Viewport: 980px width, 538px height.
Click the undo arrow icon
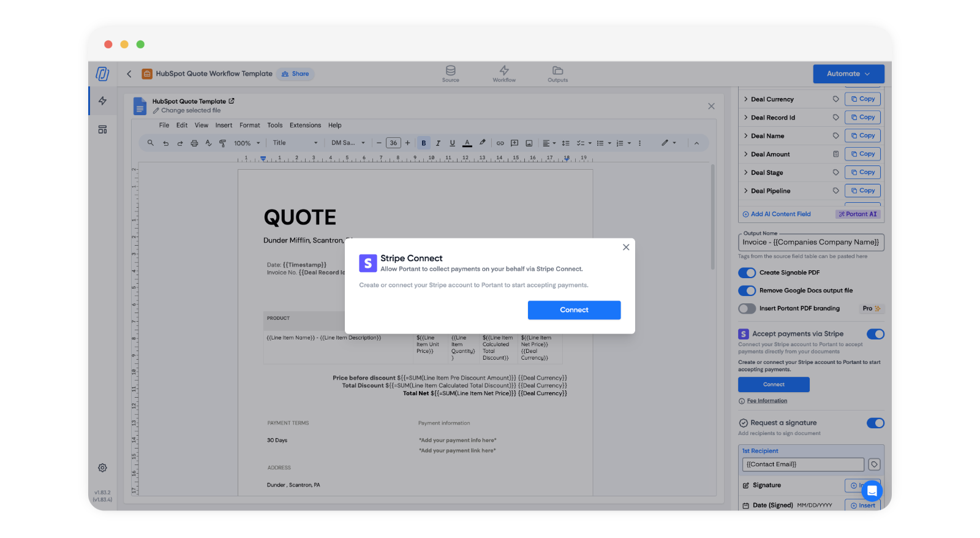pyautogui.click(x=165, y=143)
